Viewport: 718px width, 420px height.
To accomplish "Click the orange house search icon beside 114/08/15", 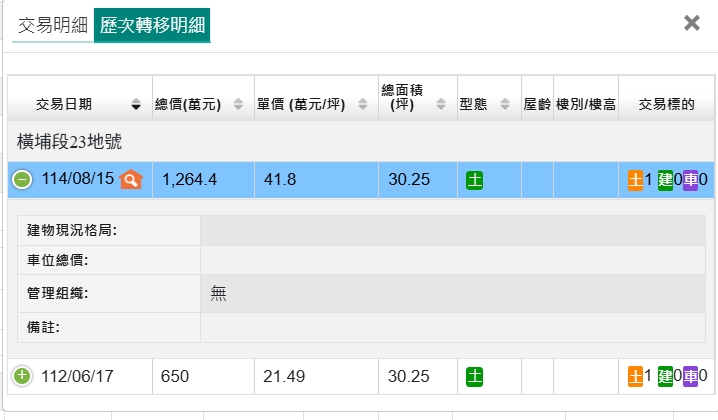I will click(x=131, y=180).
